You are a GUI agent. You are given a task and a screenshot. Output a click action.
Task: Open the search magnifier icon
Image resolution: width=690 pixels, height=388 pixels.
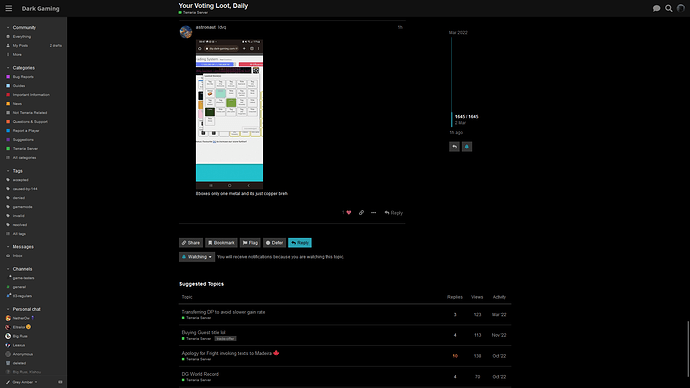pos(668,8)
